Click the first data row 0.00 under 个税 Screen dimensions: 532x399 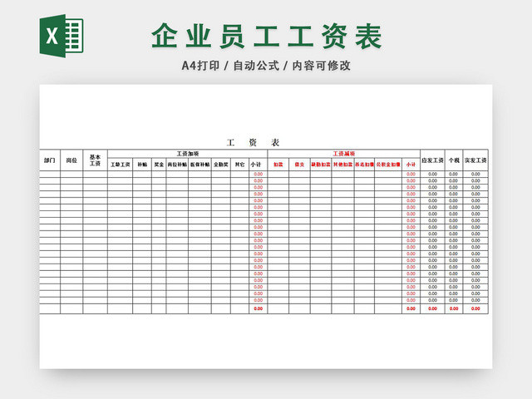point(454,174)
